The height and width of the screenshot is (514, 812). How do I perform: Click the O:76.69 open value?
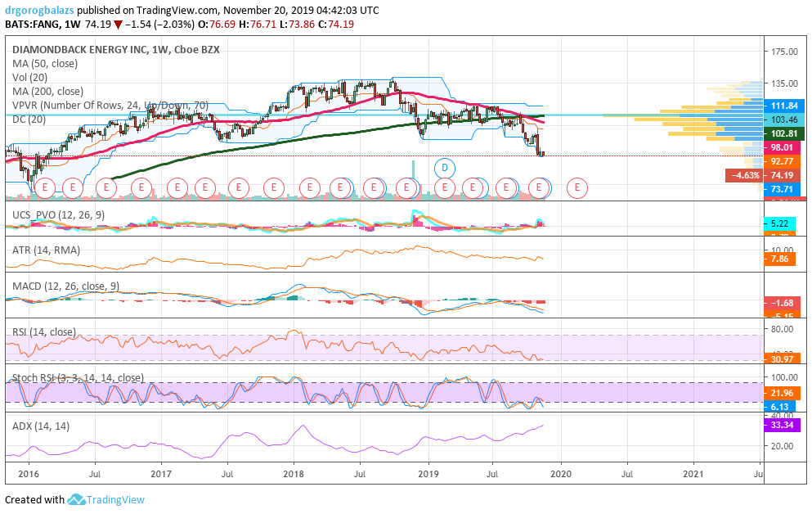[217, 25]
